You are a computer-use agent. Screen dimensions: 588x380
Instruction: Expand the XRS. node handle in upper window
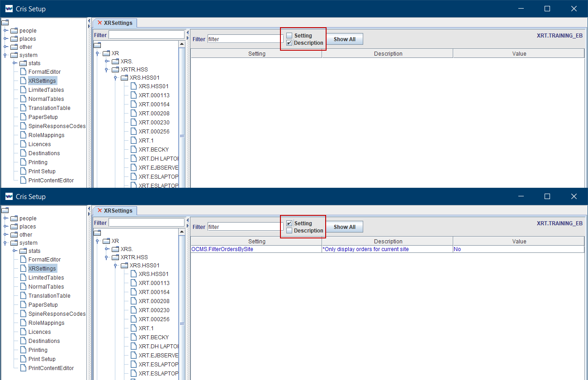pos(107,62)
